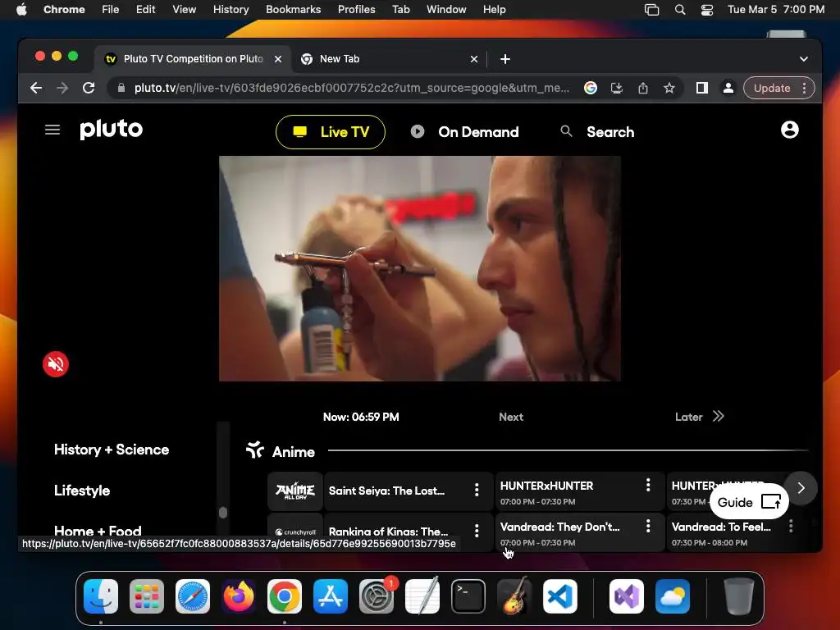Select the Crunchyroll channel logo
Image resolution: width=840 pixels, height=630 pixels.
pyautogui.click(x=295, y=532)
